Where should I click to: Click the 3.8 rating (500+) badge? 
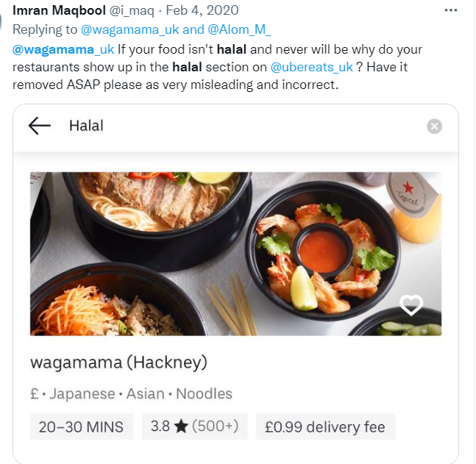click(194, 426)
